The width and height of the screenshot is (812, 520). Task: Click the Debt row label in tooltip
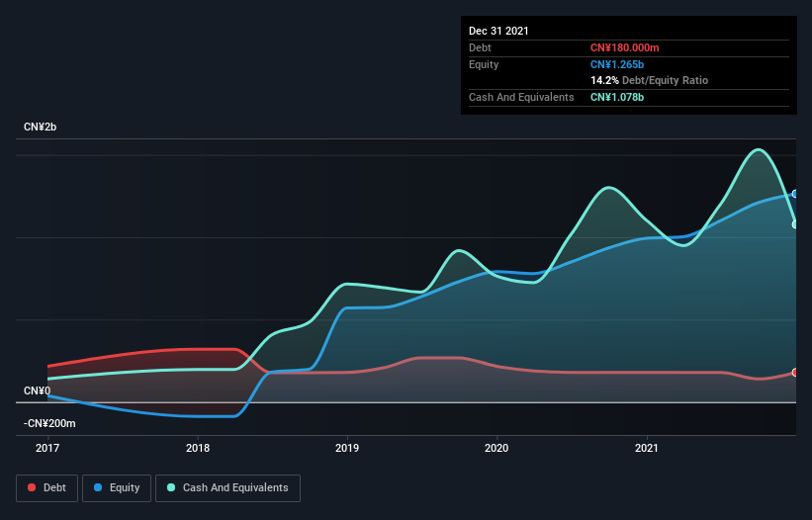click(480, 48)
